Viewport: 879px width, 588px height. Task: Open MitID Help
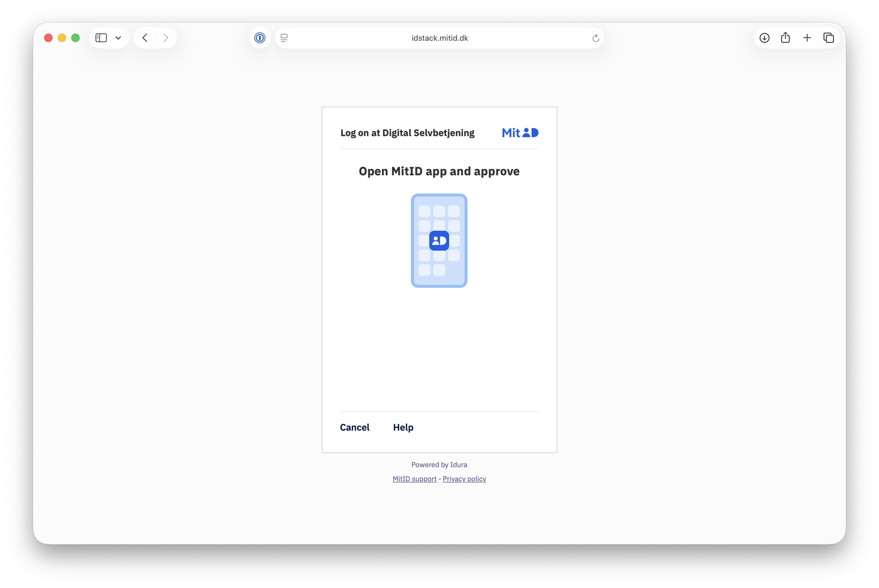pos(403,427)
